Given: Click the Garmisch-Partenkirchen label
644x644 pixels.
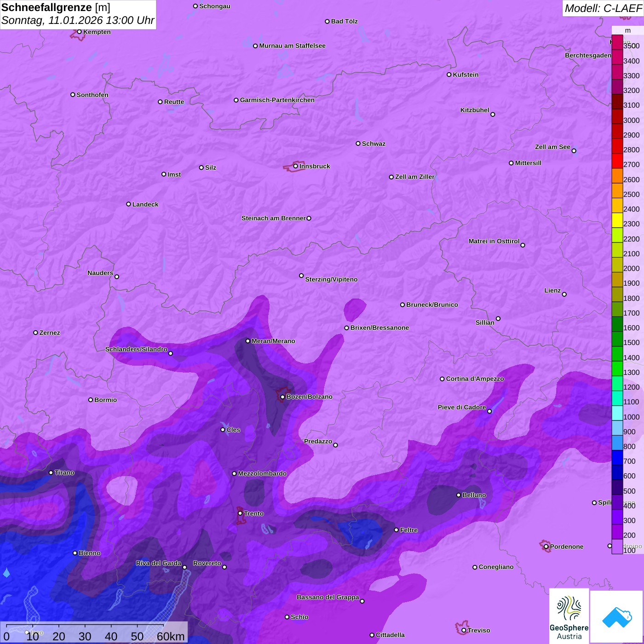Looking at the screenshot, I should click(x=277, y=100).
